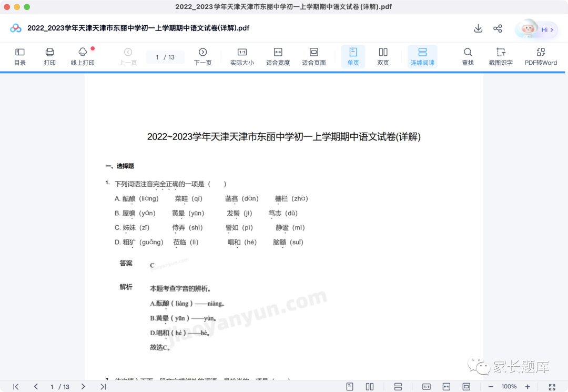The height and width of the screenshot is (392, 568).
Task: Switch to 双页 double page view
Action: 383,57
